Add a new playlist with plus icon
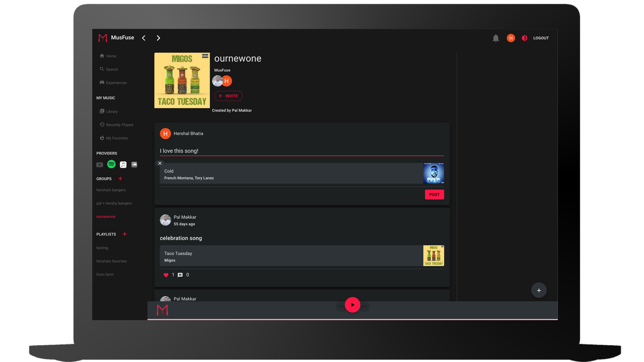Image resolution: width=644 pixels, height=362 pixels. tap(125, 234)
